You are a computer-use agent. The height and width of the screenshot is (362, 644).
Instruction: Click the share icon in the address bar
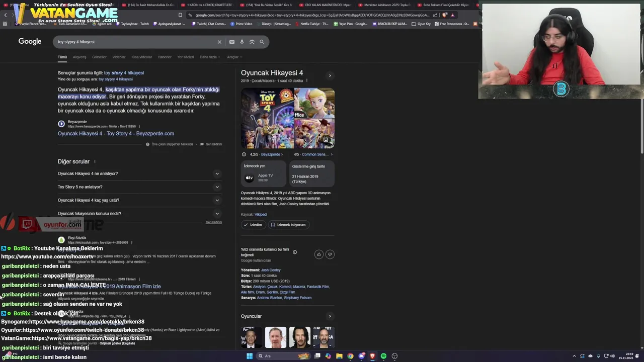[435, 15]
